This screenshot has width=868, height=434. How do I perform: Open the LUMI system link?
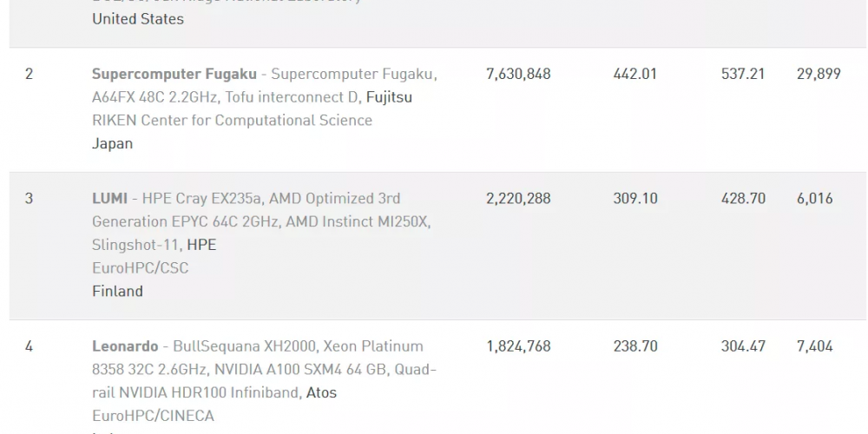(x=109, y=198)
